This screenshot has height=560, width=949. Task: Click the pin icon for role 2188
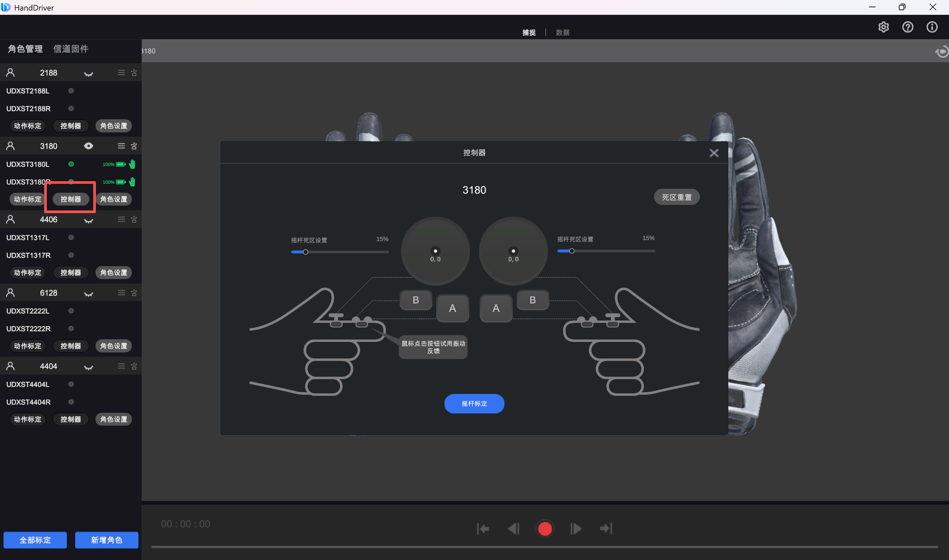[134, 73]
